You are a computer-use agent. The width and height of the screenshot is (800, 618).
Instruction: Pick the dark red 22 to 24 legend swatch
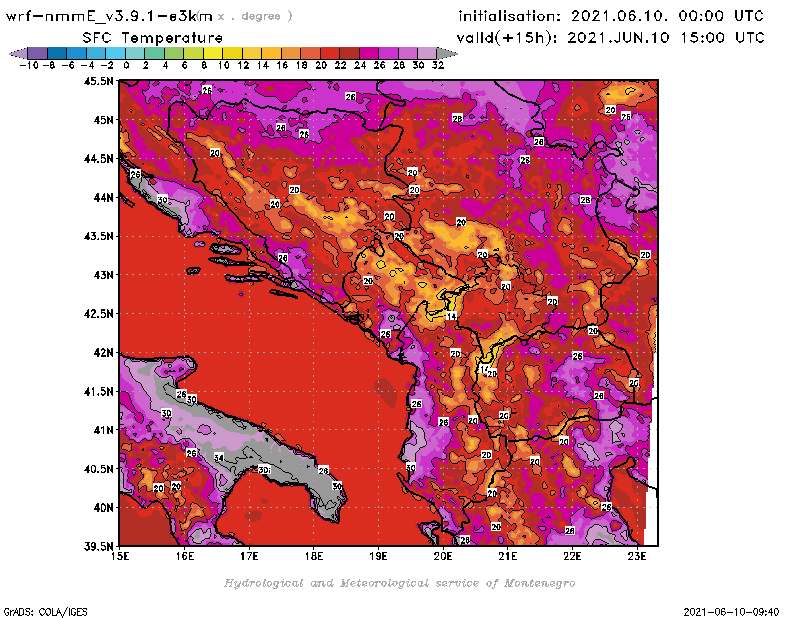349,53
